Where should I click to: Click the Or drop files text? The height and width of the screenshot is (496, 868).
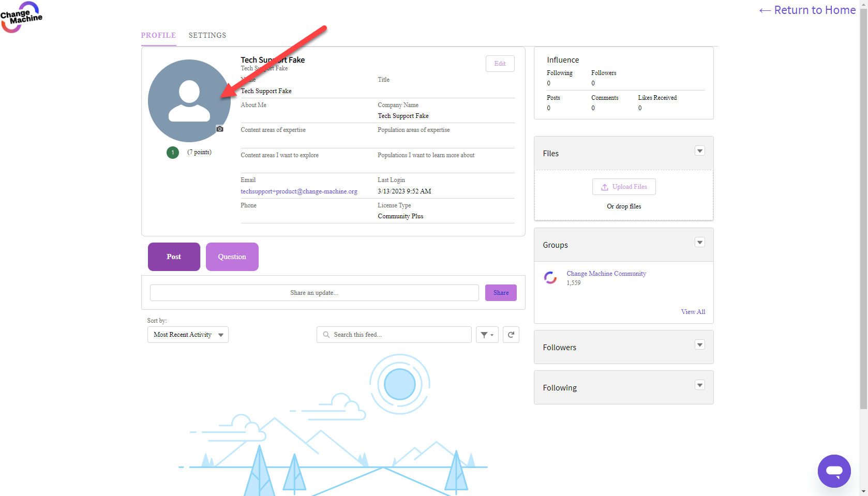624,206
